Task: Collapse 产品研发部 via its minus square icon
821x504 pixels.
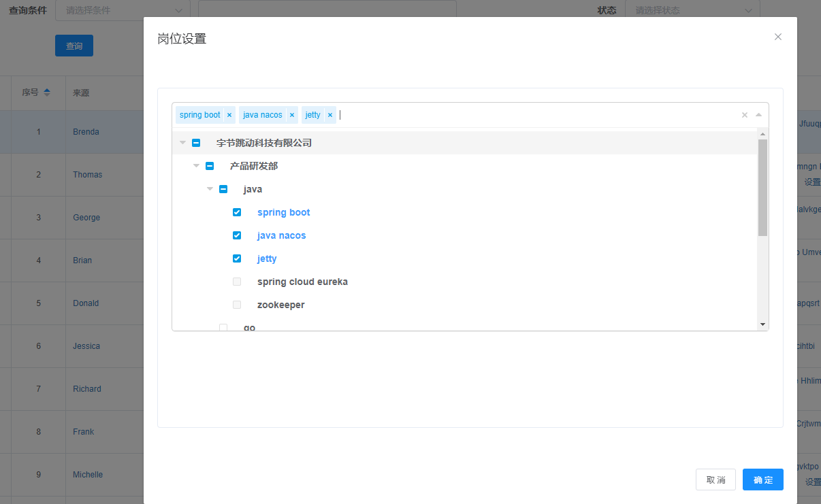Action: click(209, 165)
